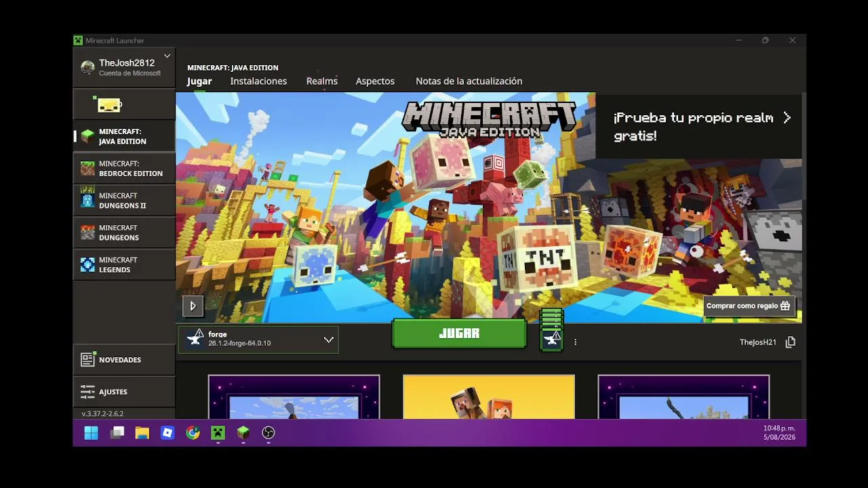
Task: Click the launcher version v.3.37.2-2.6.2 text
Action: click(x=102, y=413)
